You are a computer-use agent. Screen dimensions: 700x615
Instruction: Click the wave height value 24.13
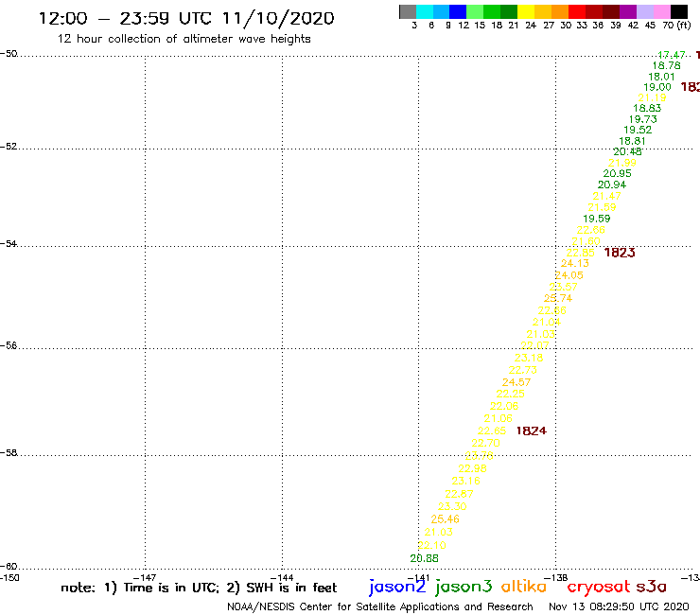[575, 264]
